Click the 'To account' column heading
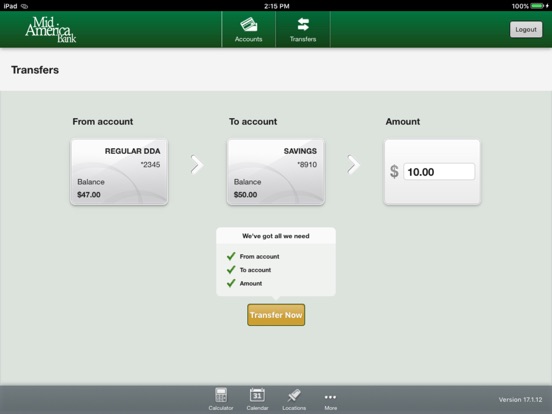Screen dimensions: 552x414 click(253, 121)
